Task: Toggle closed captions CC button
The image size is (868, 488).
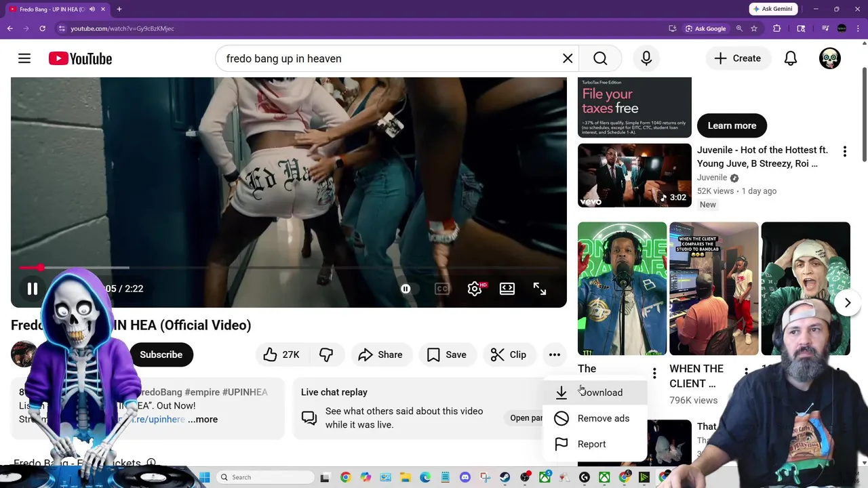Action: 442,289
